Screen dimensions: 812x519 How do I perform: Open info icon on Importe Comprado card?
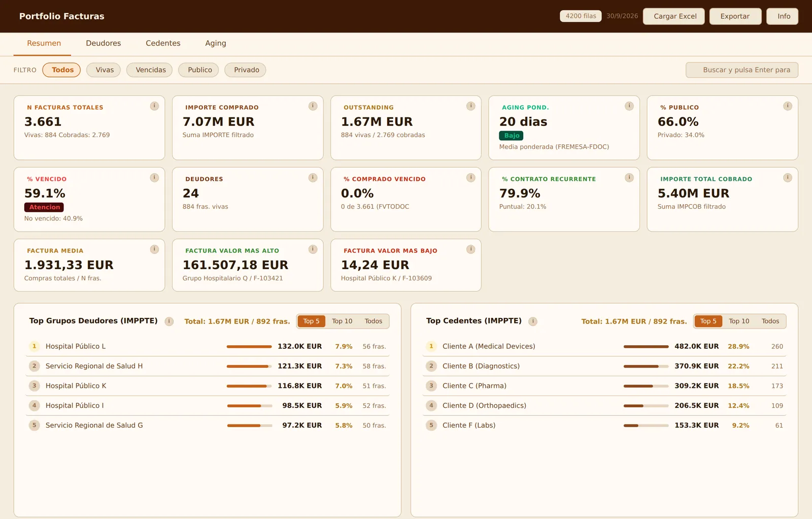click(313, 106)
